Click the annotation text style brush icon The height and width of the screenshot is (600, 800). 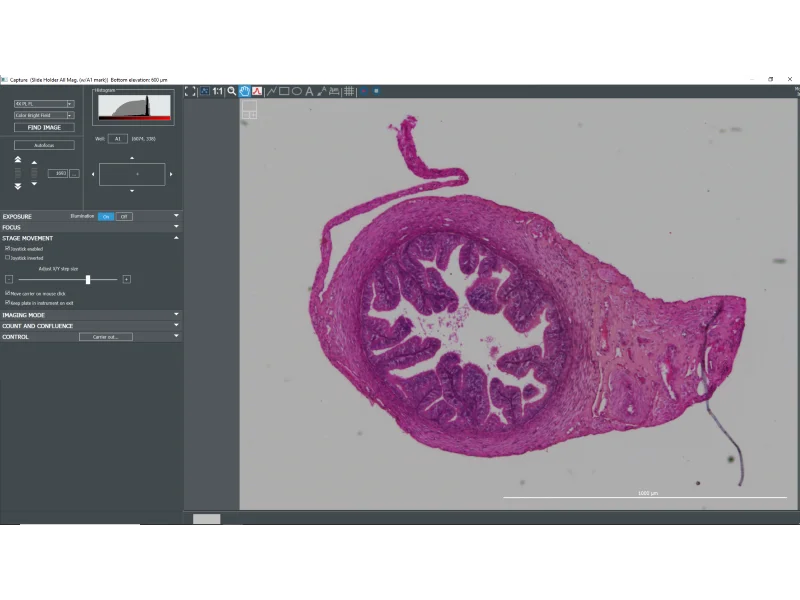click(321, 91)
